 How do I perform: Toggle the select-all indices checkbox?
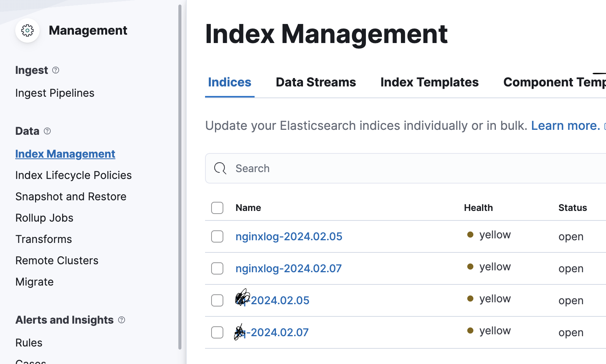coord(217,208)
